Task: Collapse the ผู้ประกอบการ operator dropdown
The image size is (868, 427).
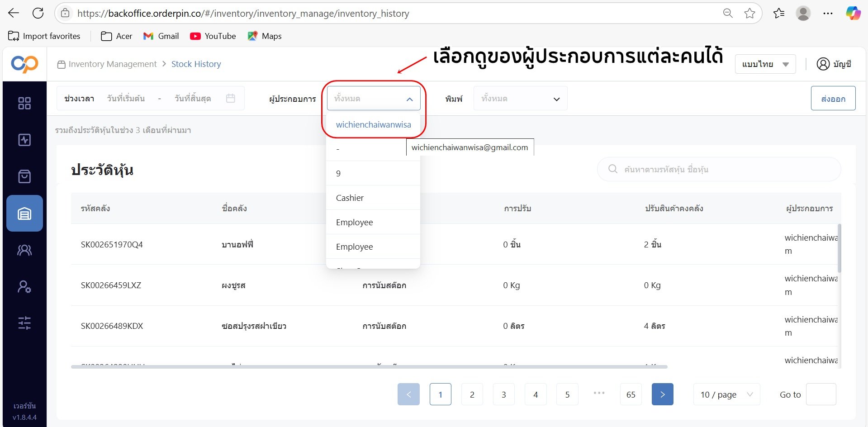Action: (374, 99)
